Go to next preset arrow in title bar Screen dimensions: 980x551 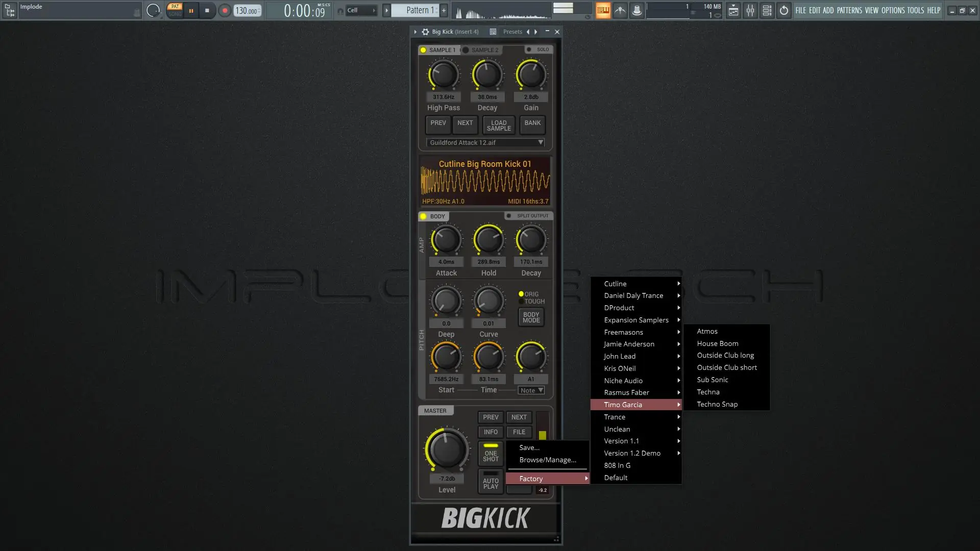[536, 32]
